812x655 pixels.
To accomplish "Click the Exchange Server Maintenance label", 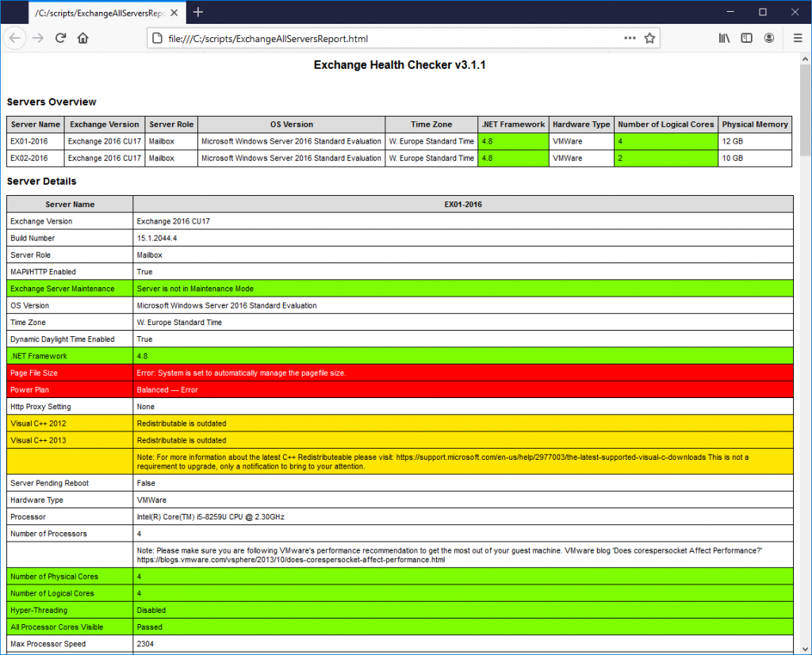I will pos(62,289).
